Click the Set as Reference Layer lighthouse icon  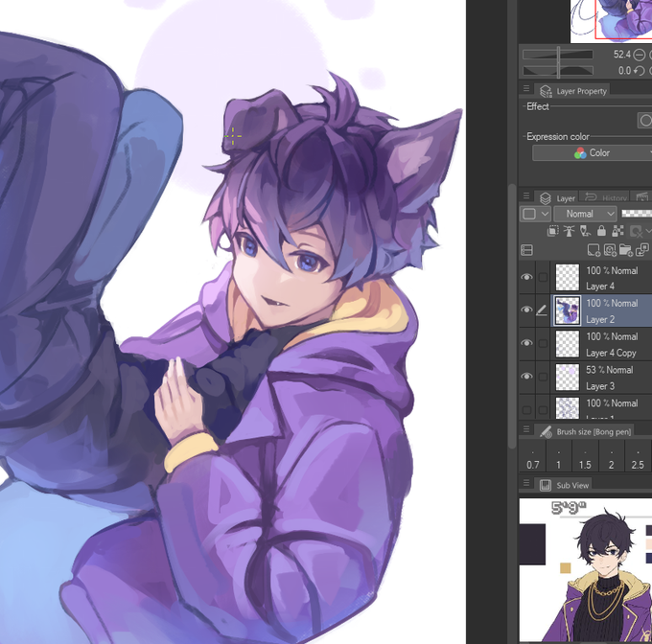569,231
